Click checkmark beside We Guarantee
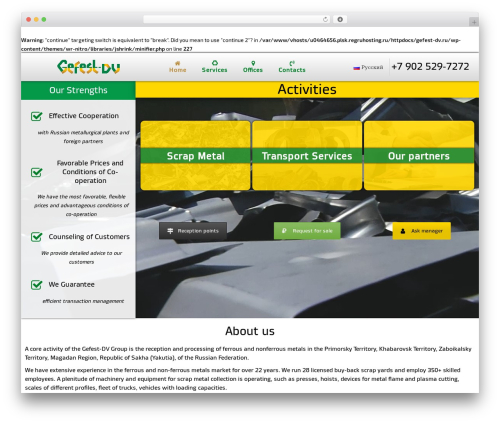 36,285
